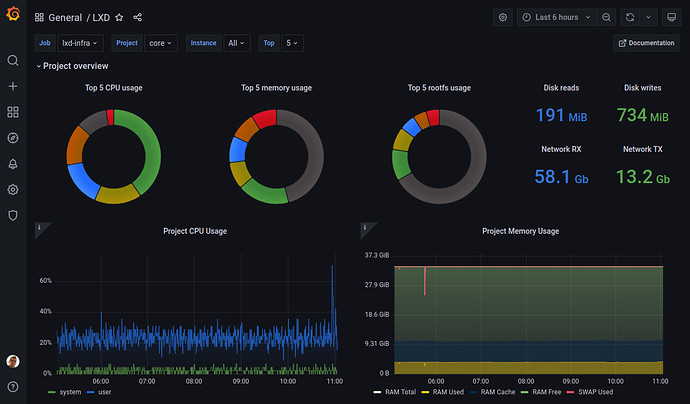Open Project CPU Usage panel title menu
Image resolution: width=690 pixels, height=404 pixels.
click(195, 231)
